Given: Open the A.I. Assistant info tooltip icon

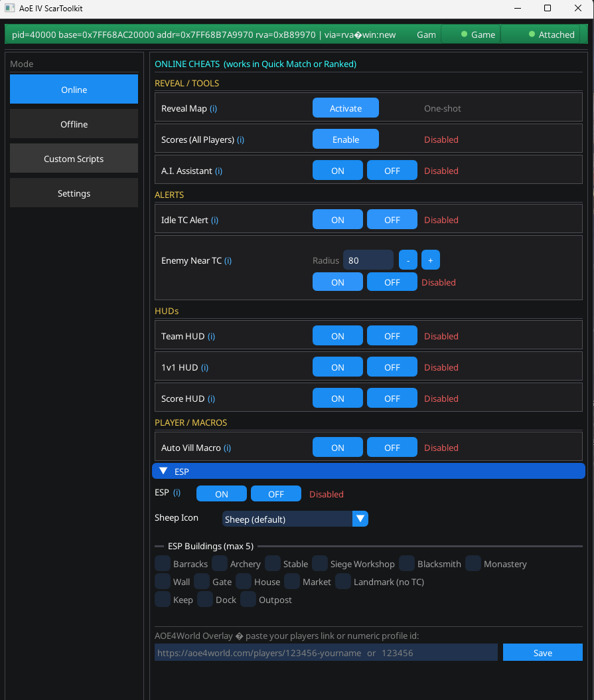Looking at the screenshot, I should pyautogui.click(x=220, y=171).
